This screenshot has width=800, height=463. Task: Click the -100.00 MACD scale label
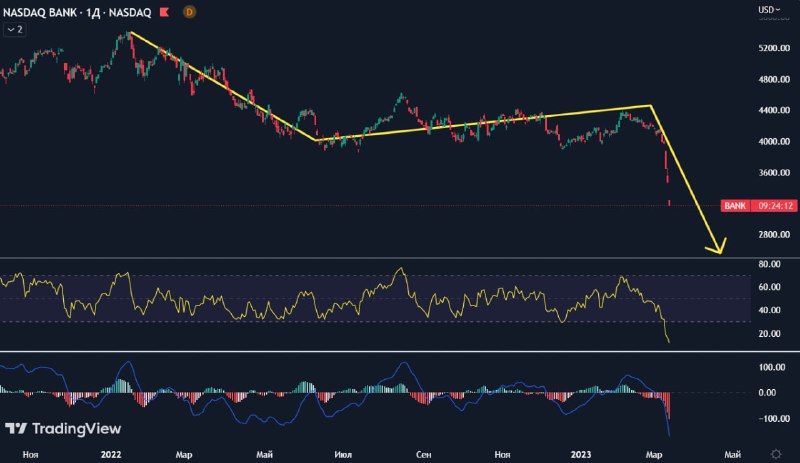[x=772, y=419]
